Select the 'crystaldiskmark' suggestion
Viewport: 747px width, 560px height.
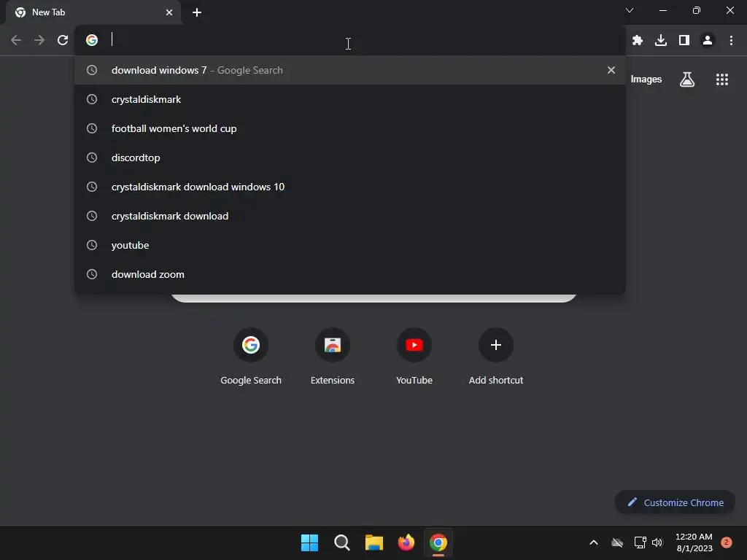(349, 99)
